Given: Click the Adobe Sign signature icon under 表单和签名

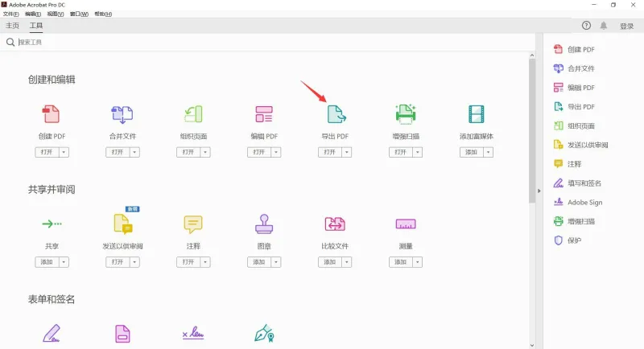Looking at the screenshot, I should 193,333.
